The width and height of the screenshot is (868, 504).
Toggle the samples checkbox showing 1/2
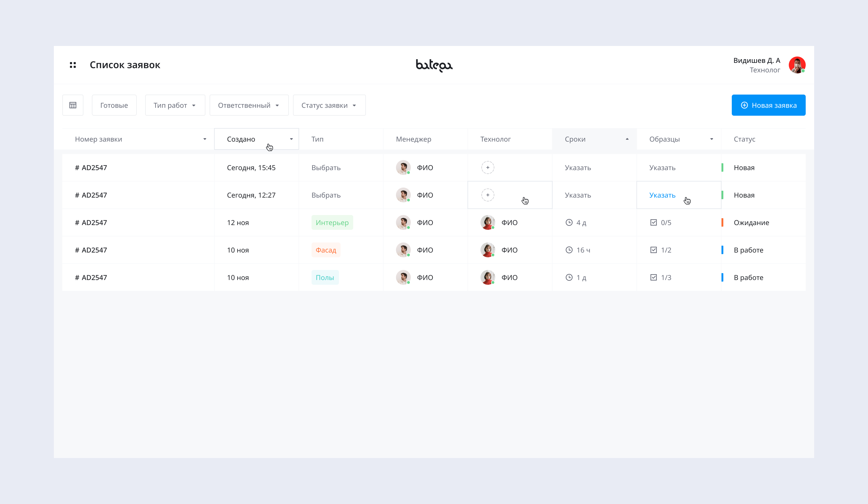[653, 250]
